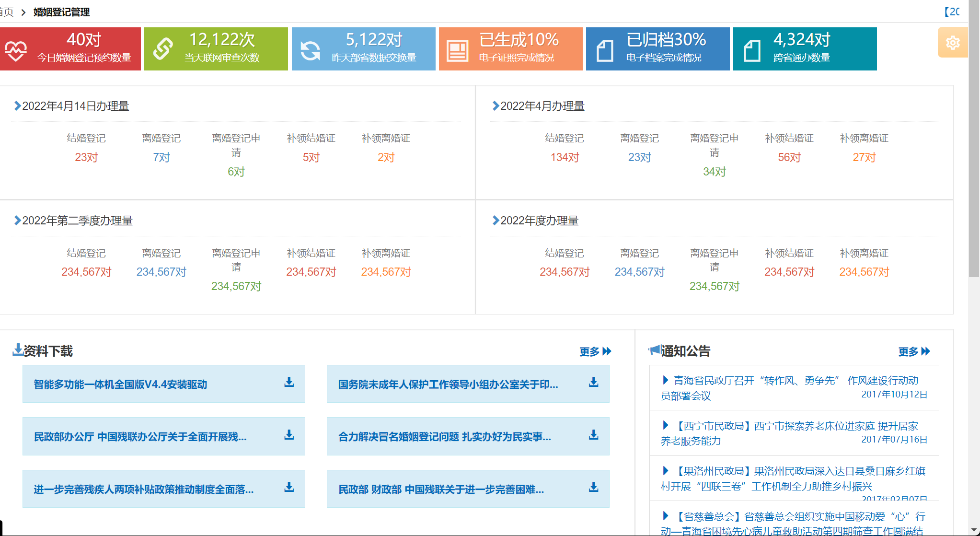This screenshot has height=536, width=980.
Task: Open download item 智能多功能一体机全国版V4.4安装驱动
Action: point(164,384)
